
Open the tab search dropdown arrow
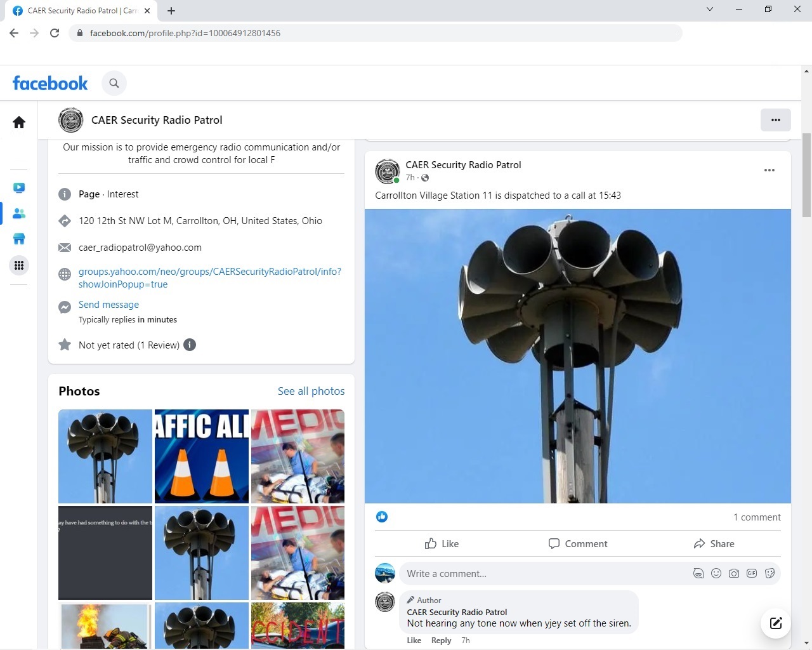point(710,10)
